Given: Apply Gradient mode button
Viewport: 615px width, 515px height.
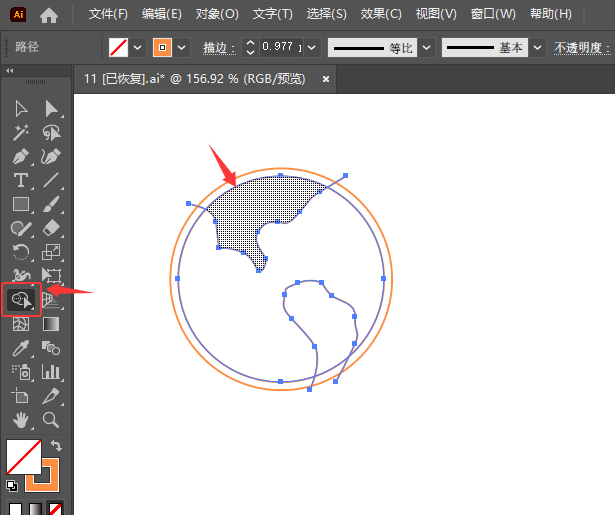Looking at the screenshot, I should tap(35, 508).
